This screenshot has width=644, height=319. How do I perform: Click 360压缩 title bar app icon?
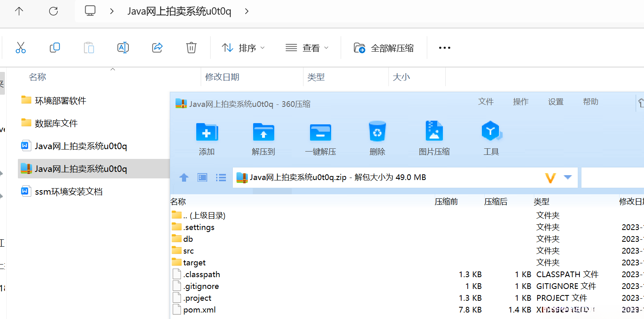(181, 104)
